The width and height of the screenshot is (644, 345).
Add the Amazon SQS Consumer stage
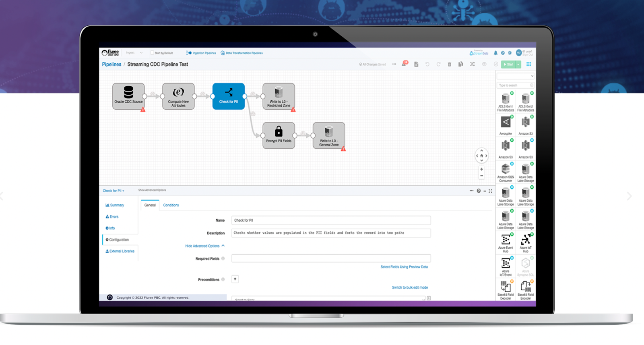[506, 172]
